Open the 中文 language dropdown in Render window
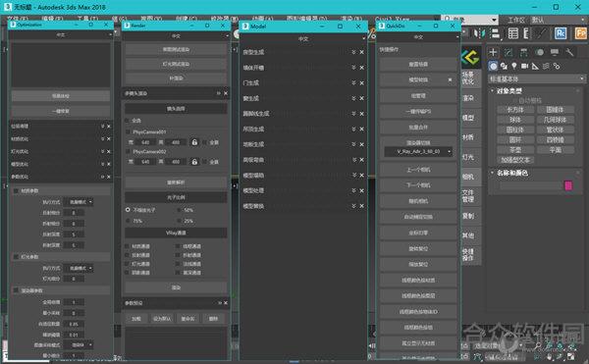 click(176, 36)
